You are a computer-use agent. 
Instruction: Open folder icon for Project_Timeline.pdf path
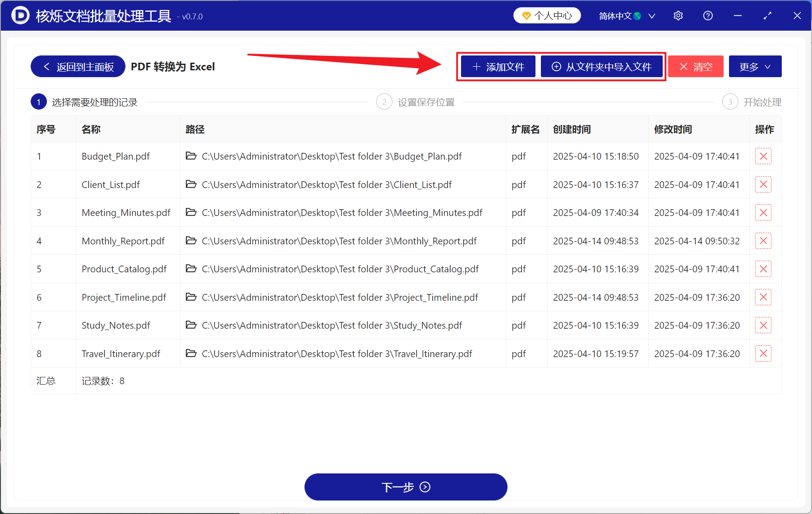click(191, 297)
